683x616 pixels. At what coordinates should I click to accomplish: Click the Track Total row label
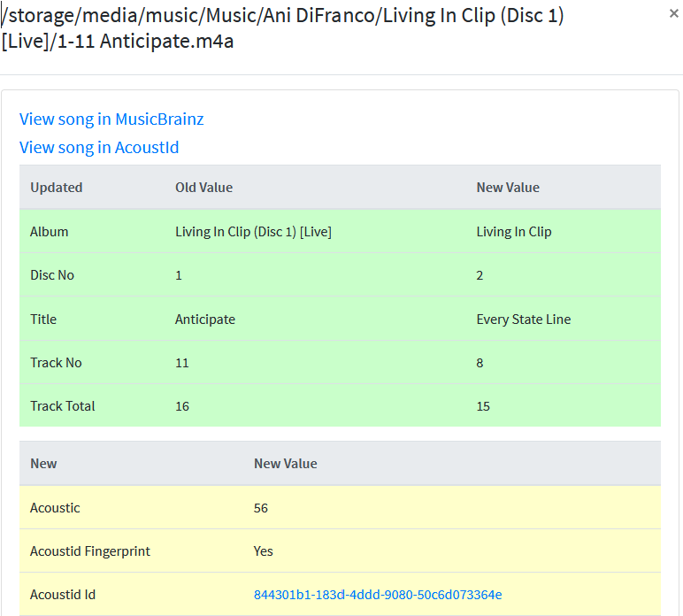(x=63, y=406)
